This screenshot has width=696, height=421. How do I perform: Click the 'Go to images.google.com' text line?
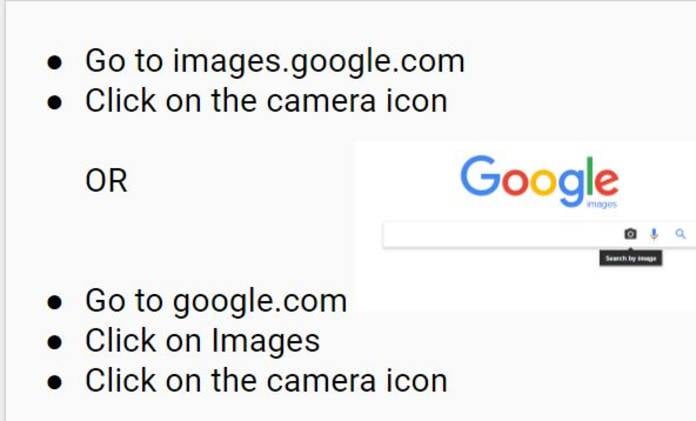[274, 61]
